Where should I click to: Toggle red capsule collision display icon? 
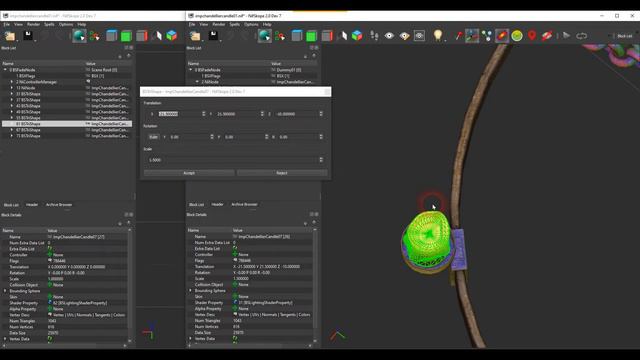click(x=502, y=36)
